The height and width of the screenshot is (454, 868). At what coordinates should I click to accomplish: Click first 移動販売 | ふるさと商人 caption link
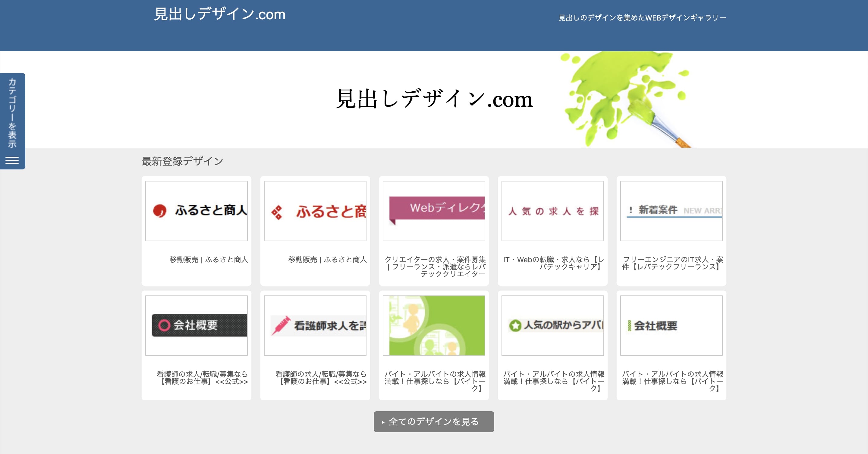[209, 260]
